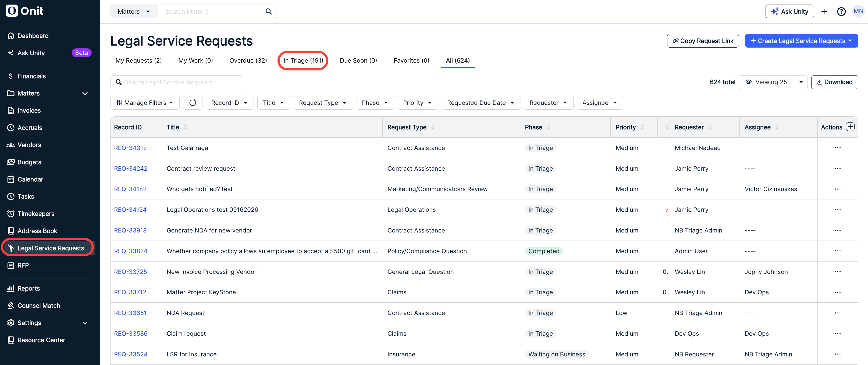Open Timekeepers in the sidebar

click(36, 213)
